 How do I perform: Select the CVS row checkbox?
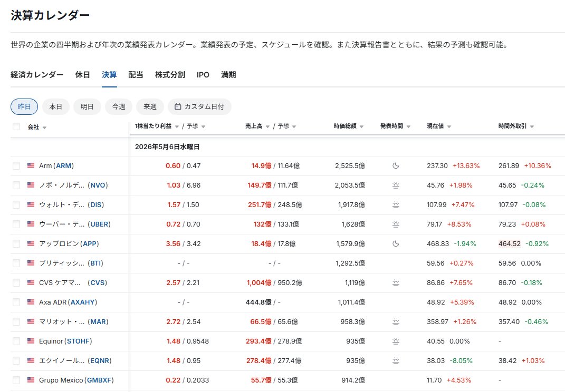coord(16,282)
